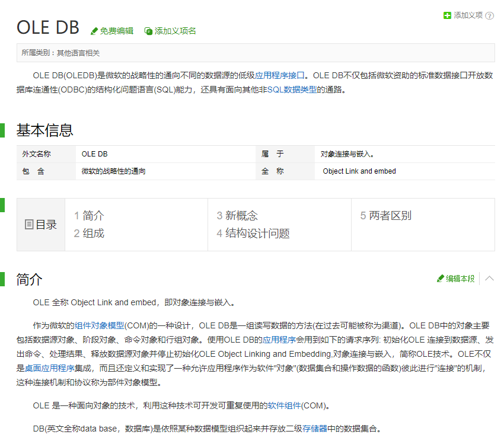Screen dimensions: 504x441
Task: Follow the SQL数据类型 link
Action: pyautogui.click(x=292, y=90)
